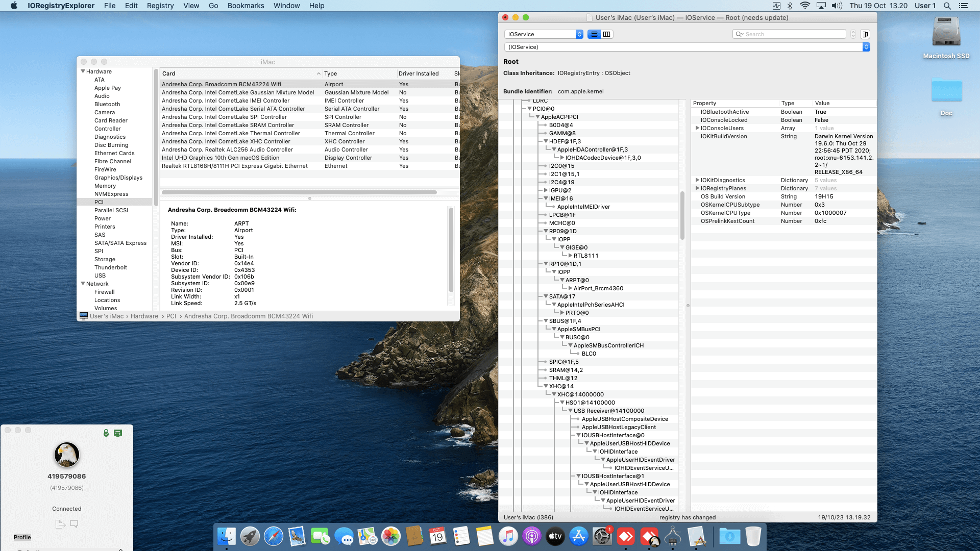Switch IORegistryExplorer to list view
The width and height of the screenshot is (980, 551).
point(594,34)
